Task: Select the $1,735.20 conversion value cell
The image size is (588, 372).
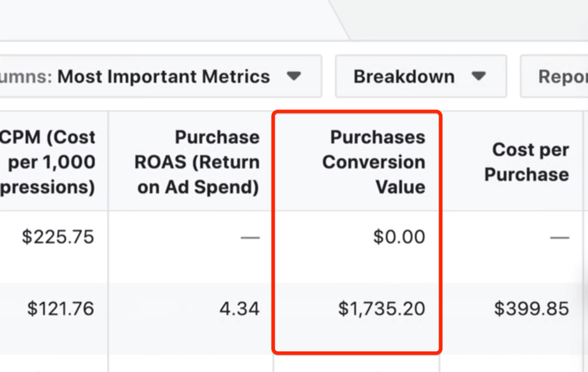Action: coord(382,309)
